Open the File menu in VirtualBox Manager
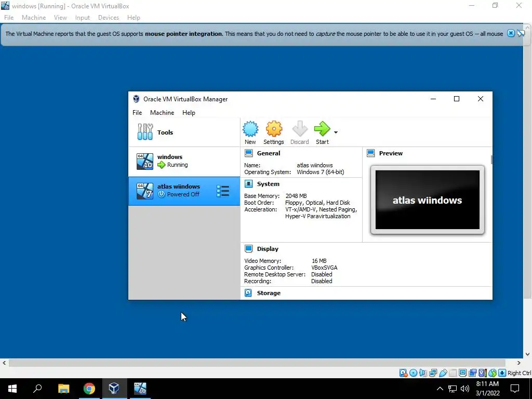 tap(137, 113)
